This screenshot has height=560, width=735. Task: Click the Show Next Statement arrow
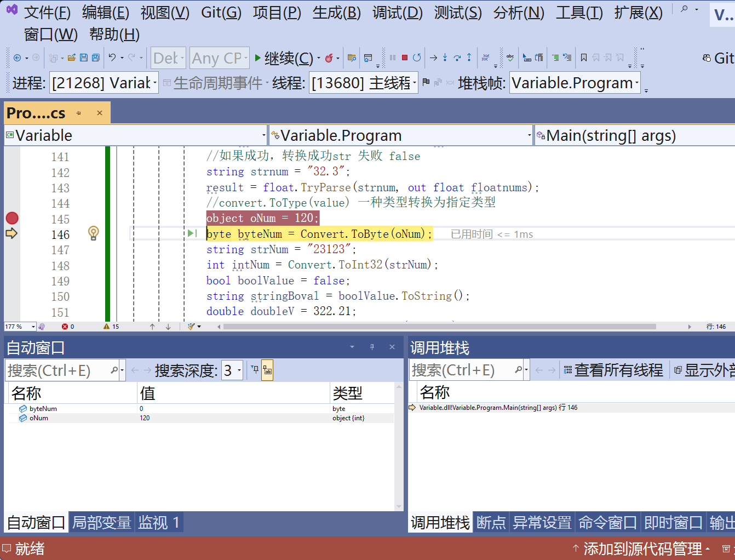coord(433,58)
